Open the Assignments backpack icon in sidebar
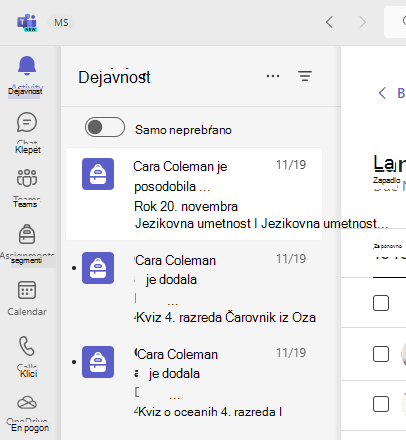Viewport: 406px width, 440px height. (x=27, y=234)
